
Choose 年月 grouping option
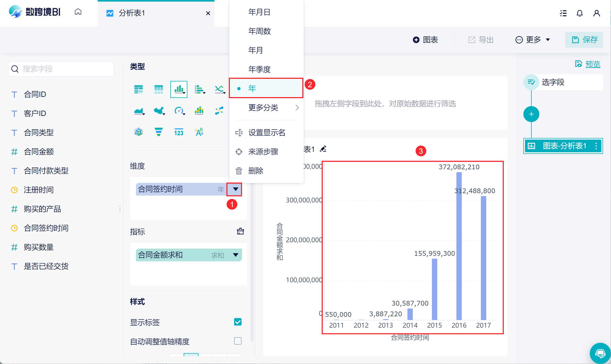(x=266, y=50)
